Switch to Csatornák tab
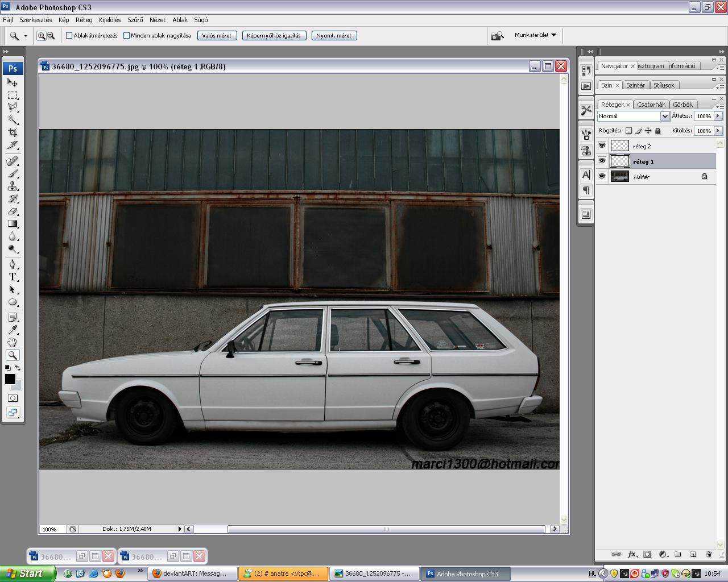728x582 pixels. click(x=651, y=105)
